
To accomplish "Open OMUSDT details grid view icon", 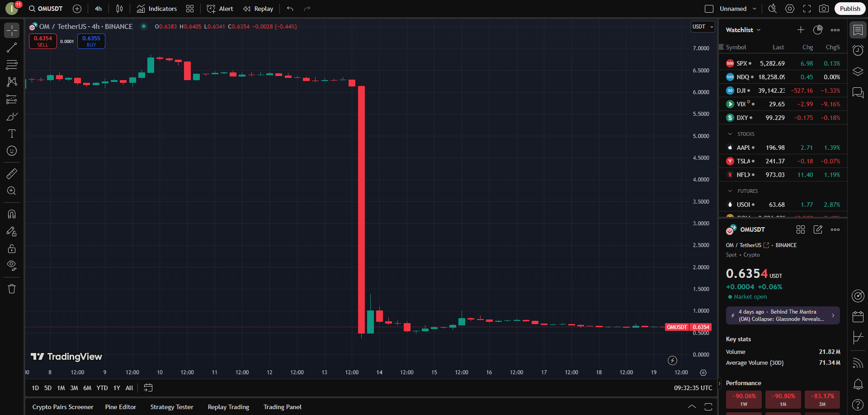I will (x=801, y=229).
